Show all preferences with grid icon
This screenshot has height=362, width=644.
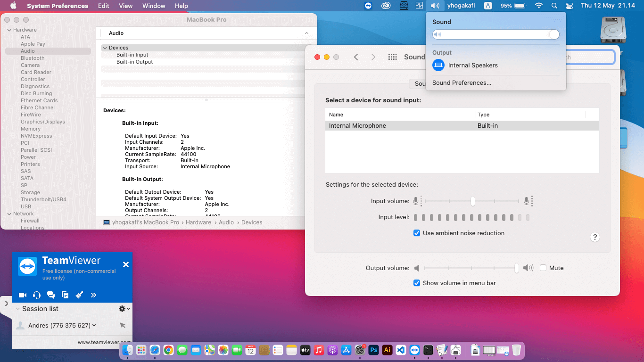(x=392, y=57)
